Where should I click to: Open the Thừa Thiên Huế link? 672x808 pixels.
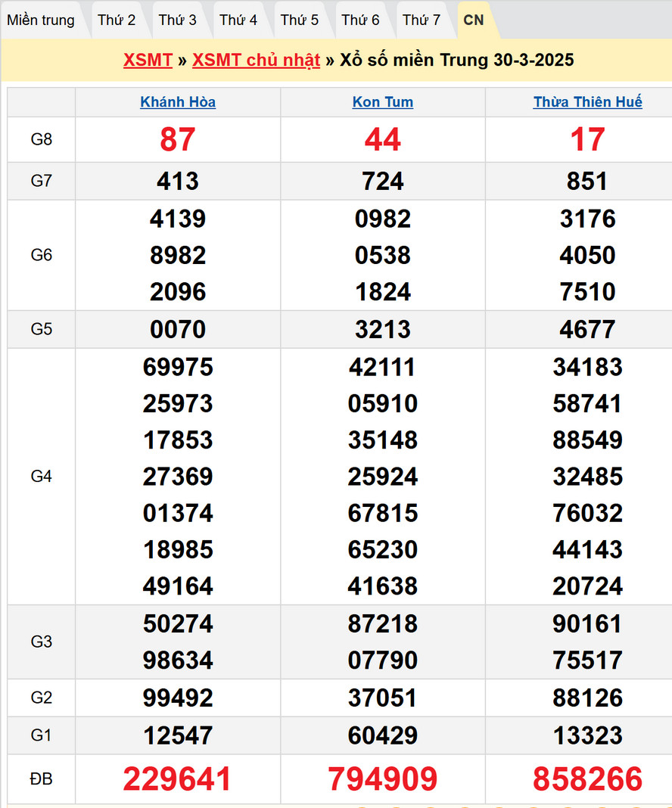(x=587, y=102)
